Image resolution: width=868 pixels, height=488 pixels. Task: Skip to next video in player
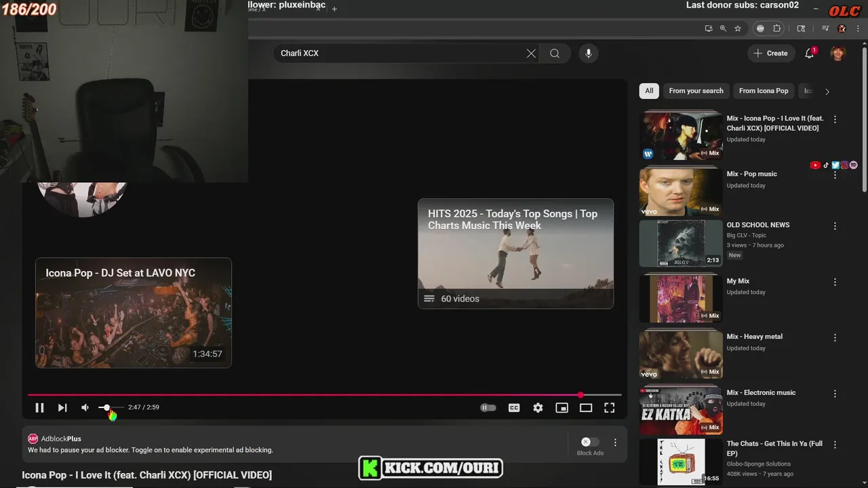[x=62, y=407]
